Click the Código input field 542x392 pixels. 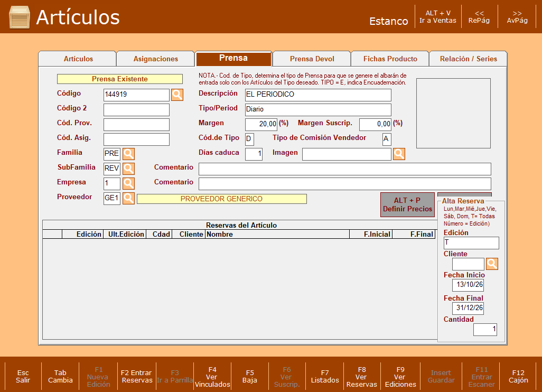point(136,95)
